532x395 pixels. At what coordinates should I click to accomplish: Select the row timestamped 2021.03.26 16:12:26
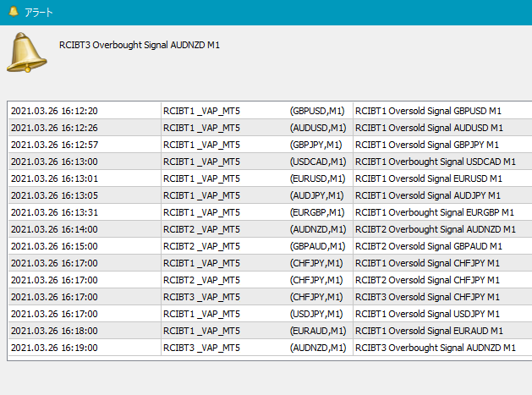(x=270, y=128)
